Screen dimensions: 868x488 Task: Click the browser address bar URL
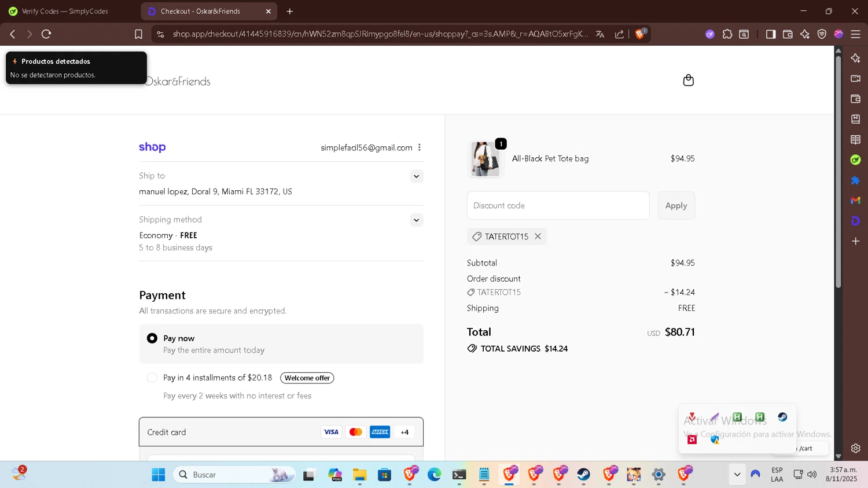[380, 34]
